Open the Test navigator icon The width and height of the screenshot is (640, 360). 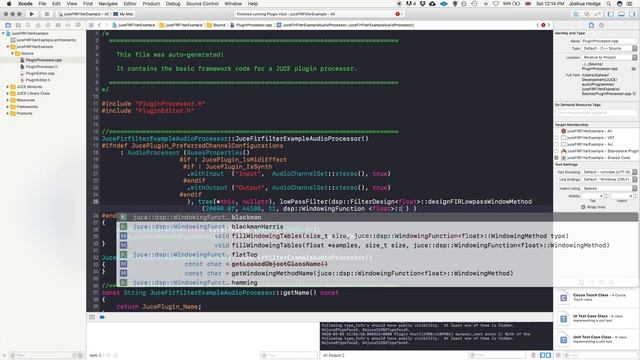(x=48, y=25)
